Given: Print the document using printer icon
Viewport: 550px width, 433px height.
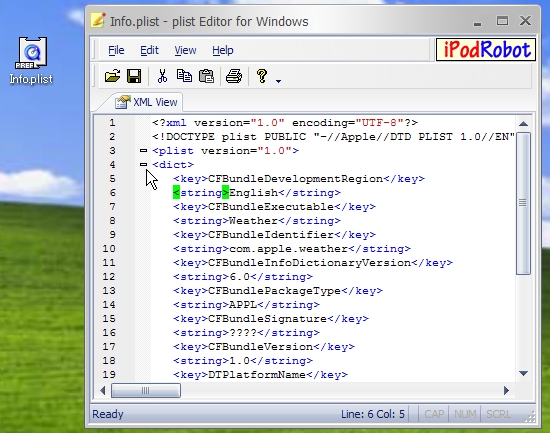Looking at the screenshot, I should pyautogui.click(x=234, y=76).
